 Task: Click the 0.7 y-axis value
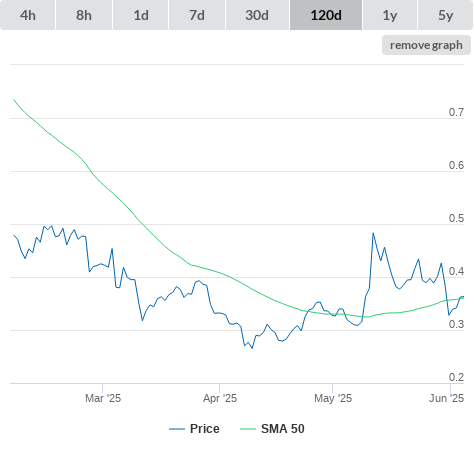pos(456,112)
